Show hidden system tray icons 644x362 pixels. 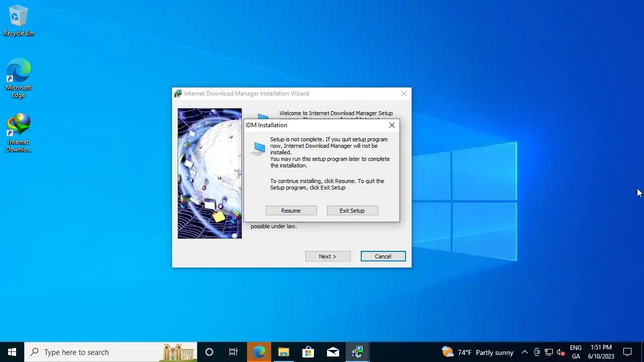[524, 352]
